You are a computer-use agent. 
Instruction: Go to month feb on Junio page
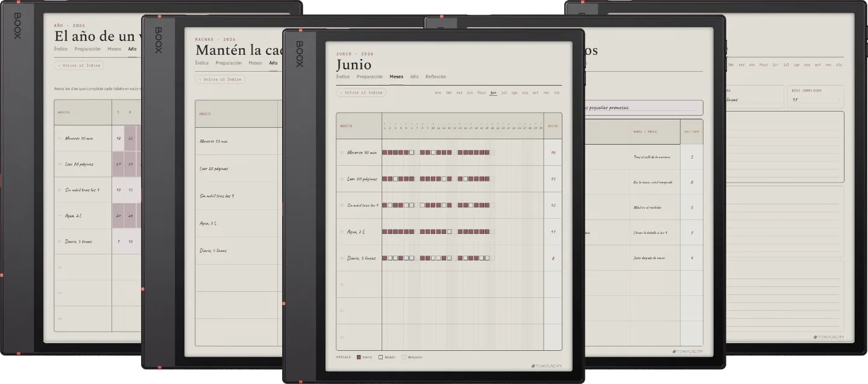tap(448, 93)
